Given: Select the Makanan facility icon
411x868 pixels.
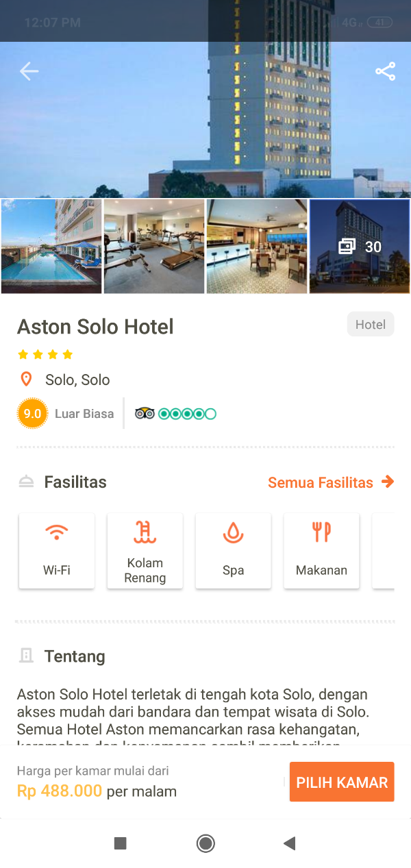Looking at the screenshot, I should coord(322,532).
